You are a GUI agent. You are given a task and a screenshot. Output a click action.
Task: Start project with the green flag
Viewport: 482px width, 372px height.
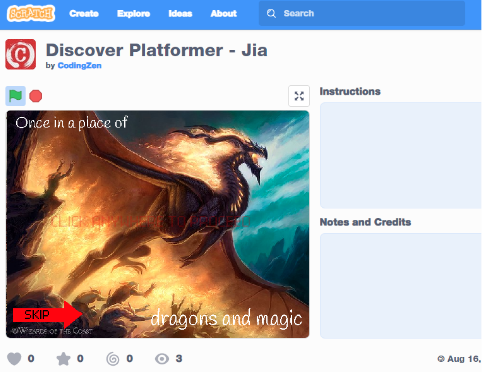(x=15, y=96)
